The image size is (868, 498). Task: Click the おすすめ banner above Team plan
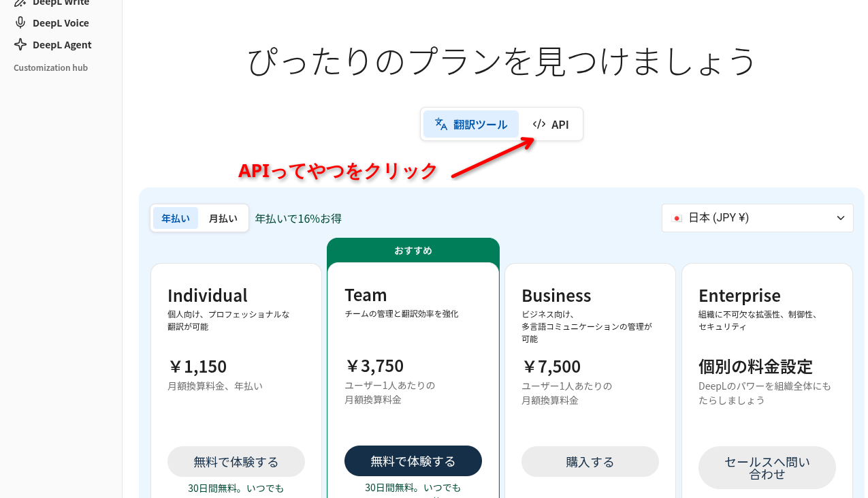click(x=413, y=250)
